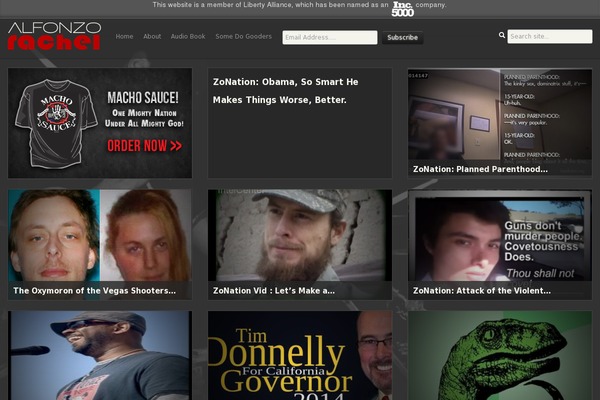Open ZoNation Attack of the Violent post
The image size is (600, 400).
click(x=500, y=244)
